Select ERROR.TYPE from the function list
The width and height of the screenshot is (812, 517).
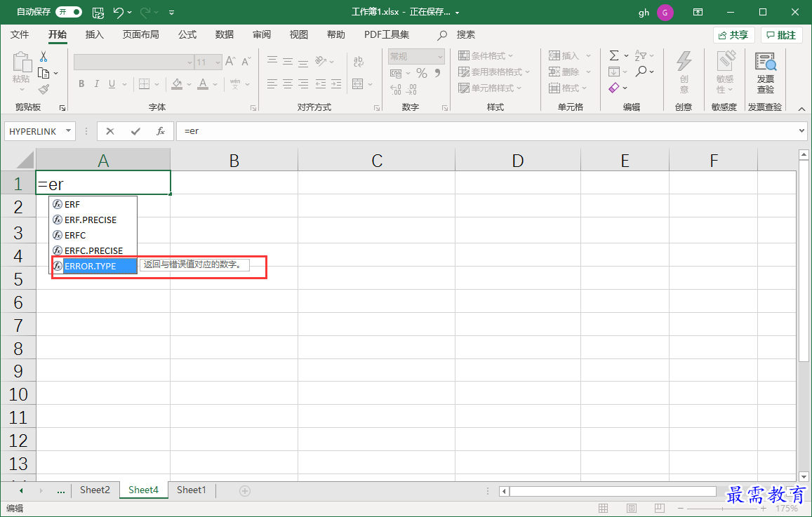[93, 266]
